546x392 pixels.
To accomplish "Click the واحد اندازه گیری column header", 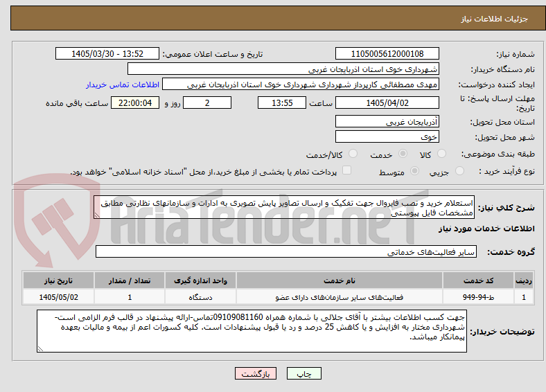I will point(200,280).
